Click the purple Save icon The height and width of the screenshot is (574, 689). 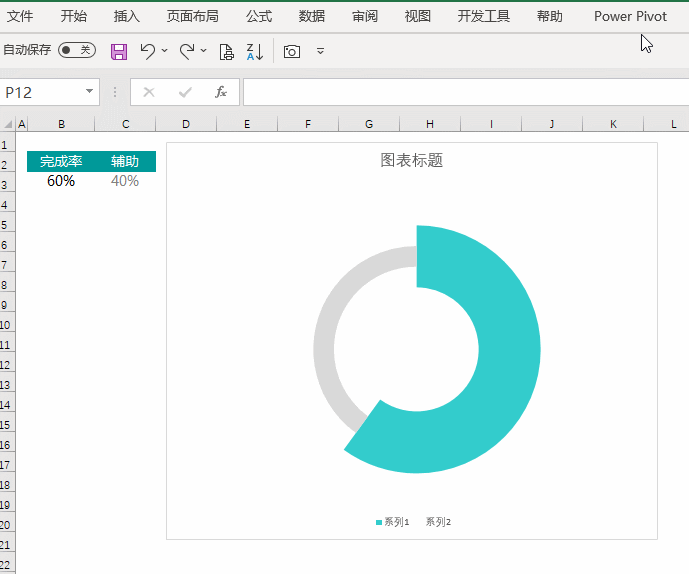click(119, 51)
